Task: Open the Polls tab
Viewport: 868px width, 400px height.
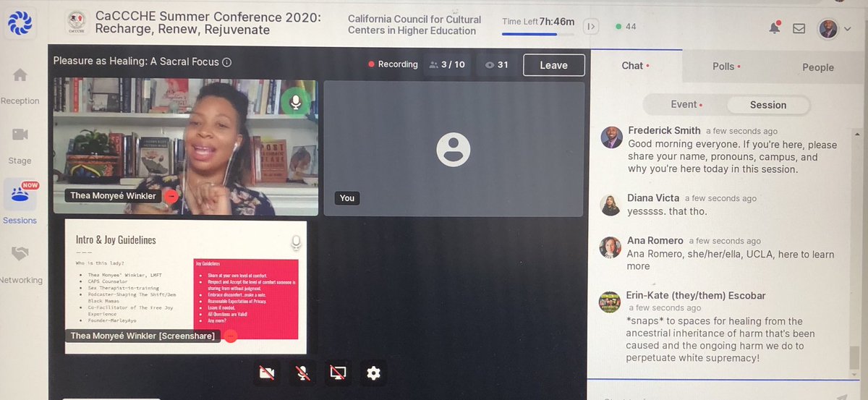Action: (x=726, y=67)
